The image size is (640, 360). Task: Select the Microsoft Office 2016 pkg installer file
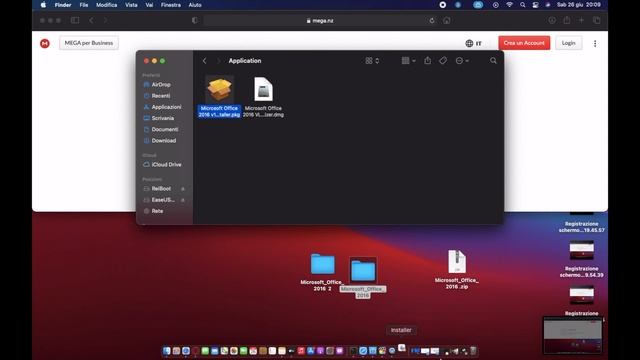(x=220, y=96)
